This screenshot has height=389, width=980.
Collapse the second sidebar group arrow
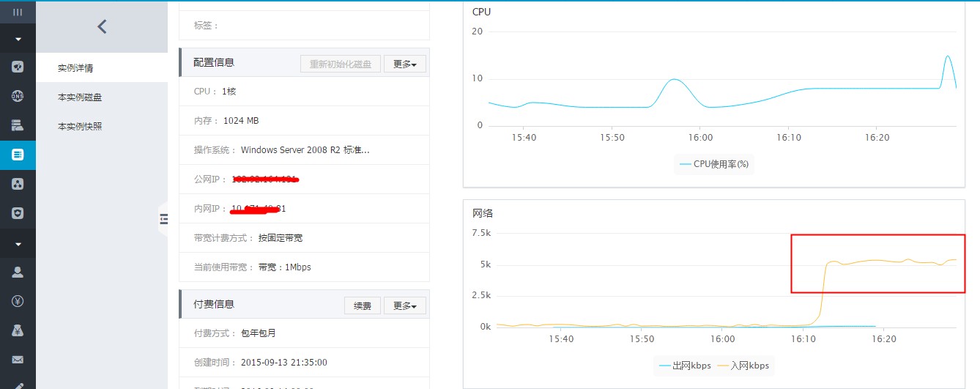pos(18,243)
